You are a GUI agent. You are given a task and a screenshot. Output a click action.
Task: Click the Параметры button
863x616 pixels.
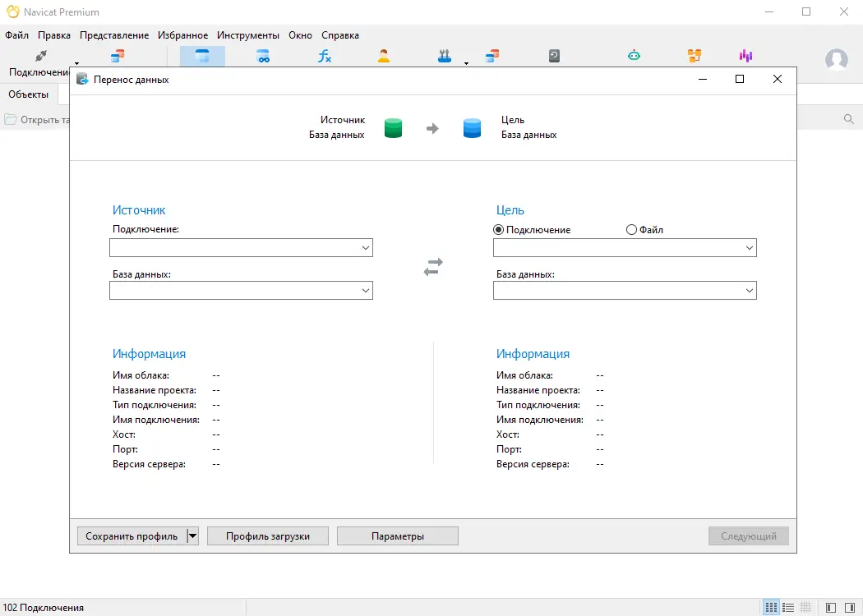397,536
